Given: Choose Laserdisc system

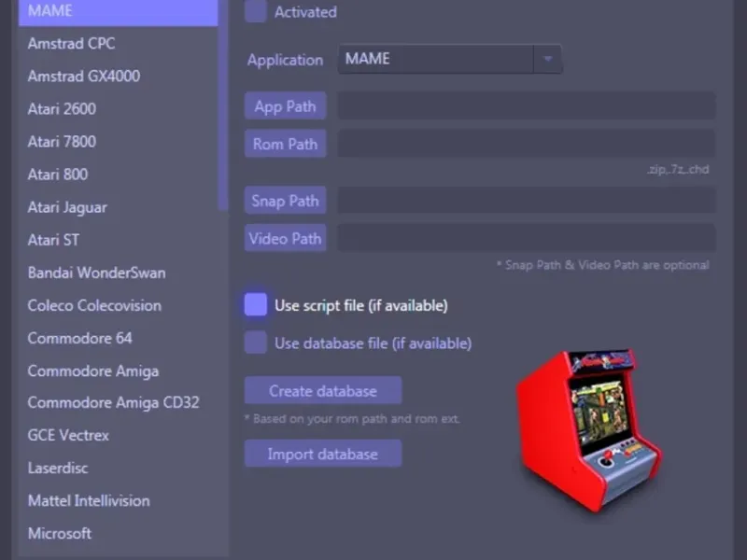Looking at the screenshot, I should click(58, 469).
